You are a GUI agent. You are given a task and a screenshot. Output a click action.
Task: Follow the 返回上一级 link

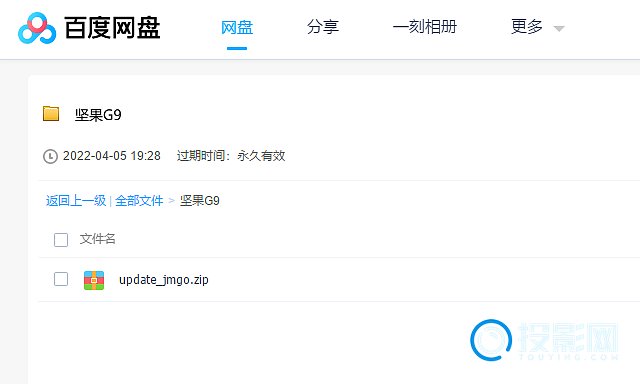76,200
